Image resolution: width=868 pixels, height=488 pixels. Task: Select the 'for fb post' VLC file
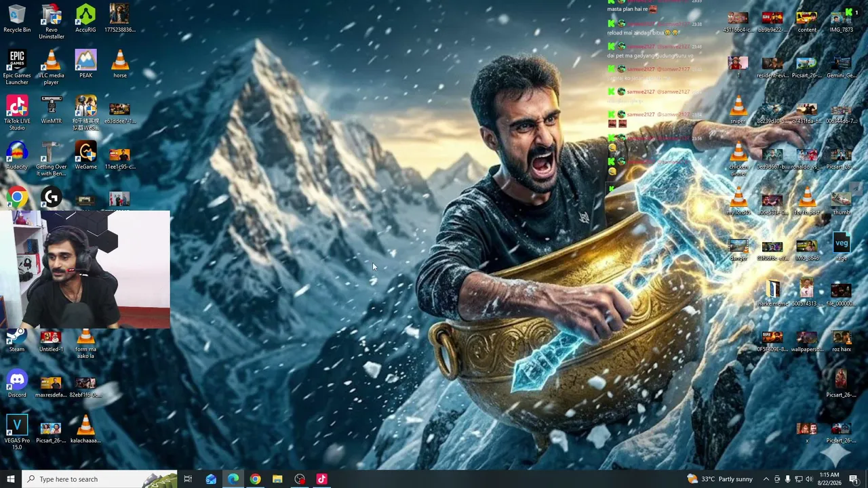(x=807, y=202)
